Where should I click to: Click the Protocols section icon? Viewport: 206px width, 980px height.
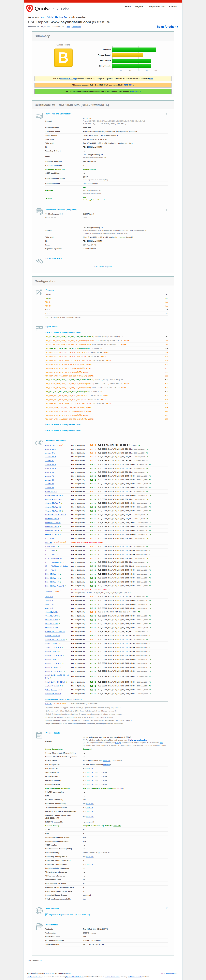[x=39, y=292]
